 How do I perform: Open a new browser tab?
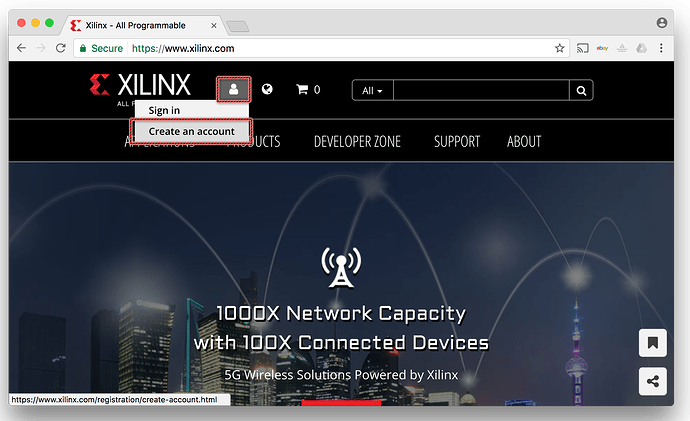(237, 25)
